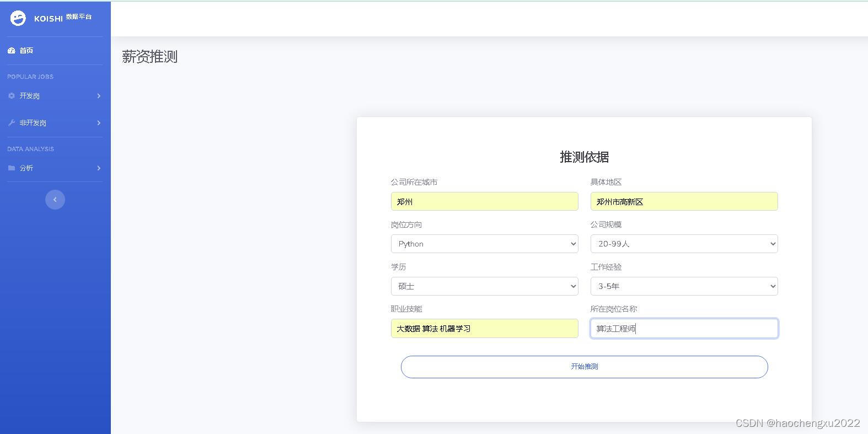Expand the 分析 chevron arrow

(x=99, y=168)
